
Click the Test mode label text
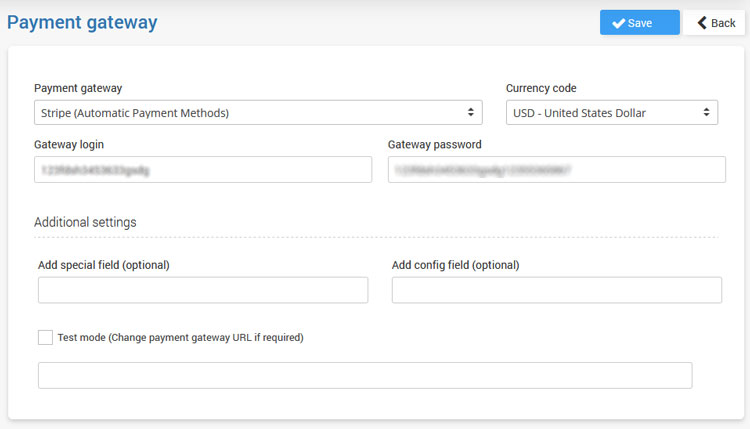click(x=181, y=338)
